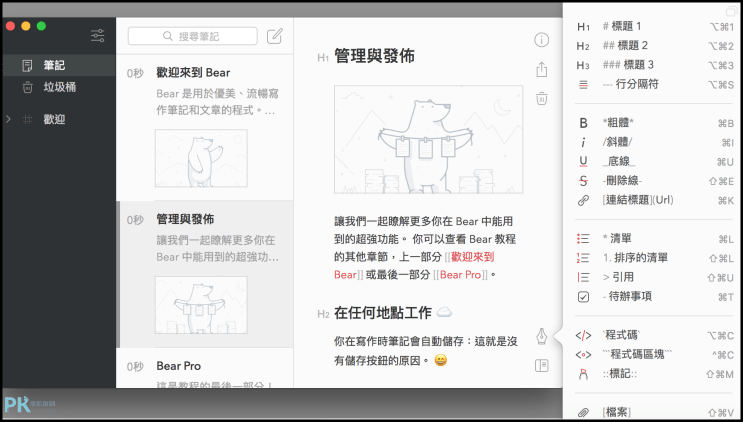743x422 pixels.
Task: Choose [連結標題](Url) menu entry
Action: tap(638, 200)
